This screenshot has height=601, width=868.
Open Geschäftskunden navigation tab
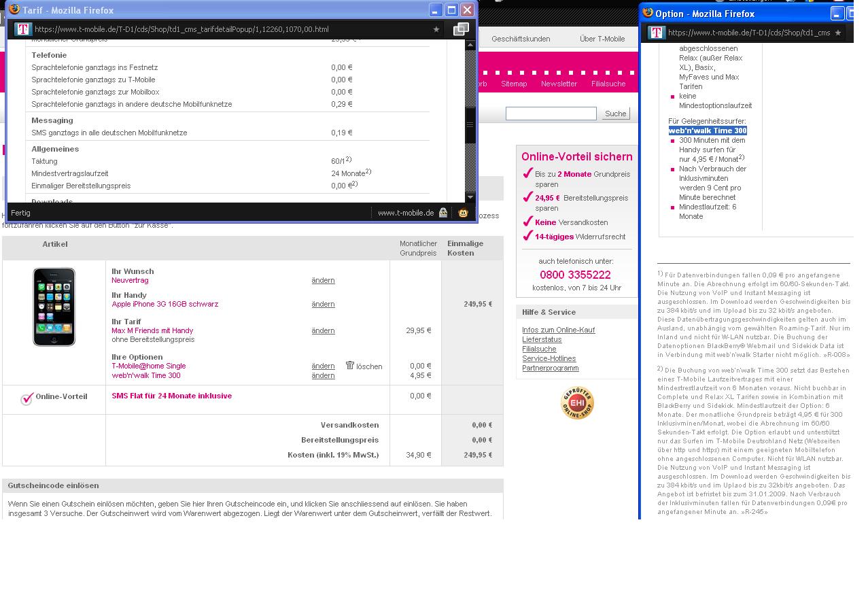point(521,39)
